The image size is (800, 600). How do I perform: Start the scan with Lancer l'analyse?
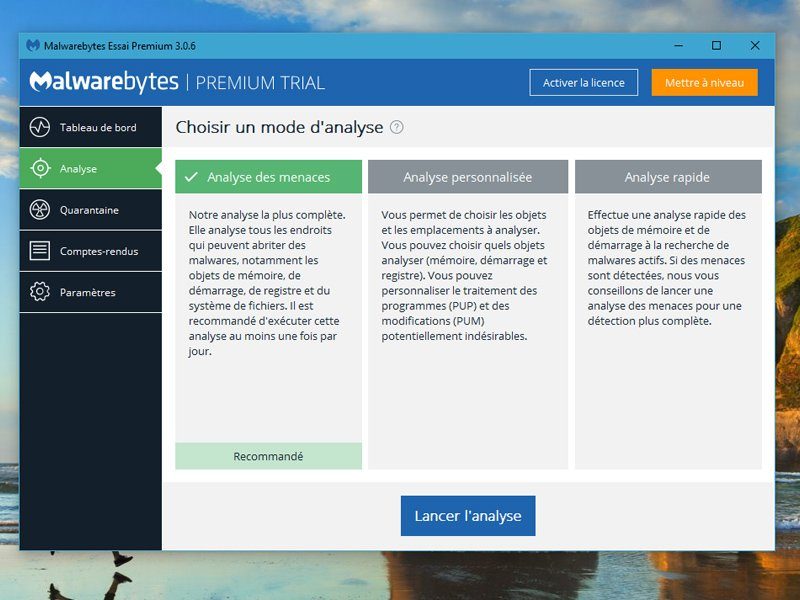coord(468,516)
